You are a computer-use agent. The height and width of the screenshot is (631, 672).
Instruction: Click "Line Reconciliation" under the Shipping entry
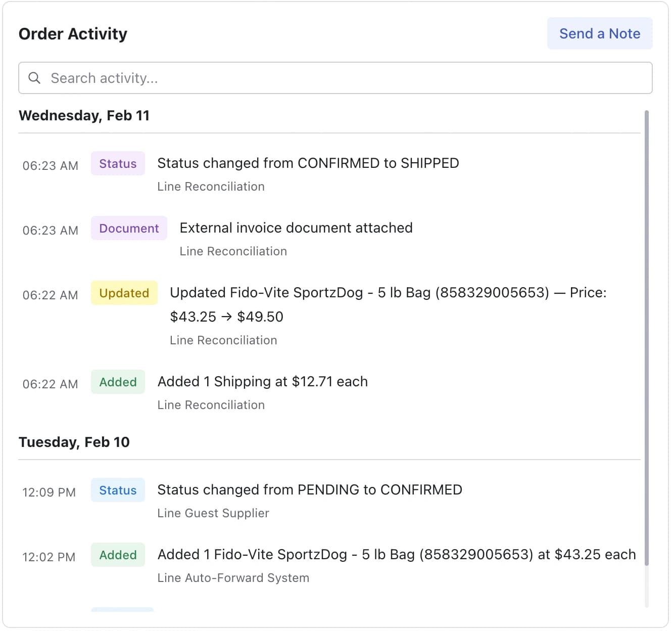pyautogui.click(x=211, y=405)
